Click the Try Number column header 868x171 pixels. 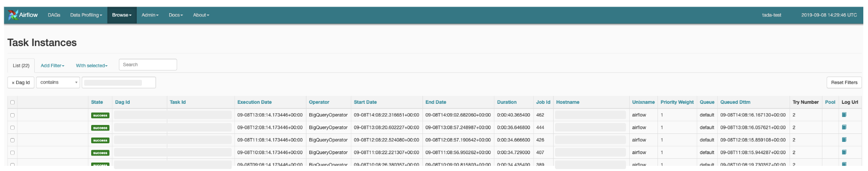(x=805, y=102)
